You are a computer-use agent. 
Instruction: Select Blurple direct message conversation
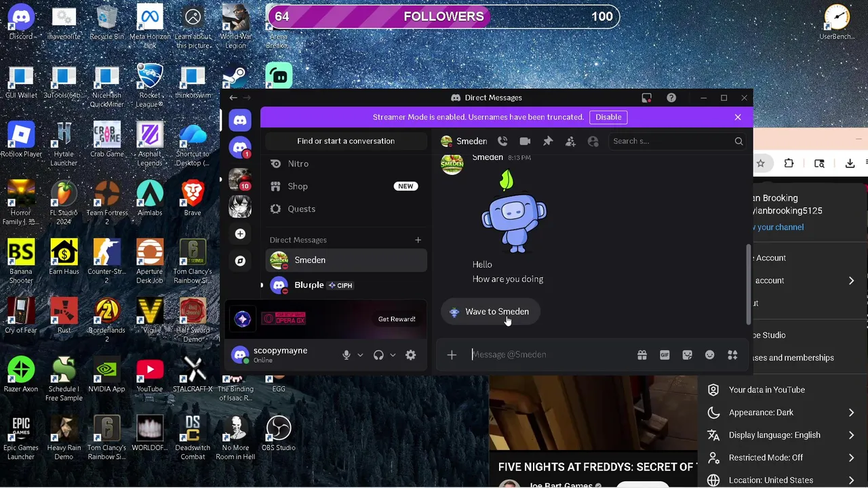pyautogui.click(x=346, y=285)
